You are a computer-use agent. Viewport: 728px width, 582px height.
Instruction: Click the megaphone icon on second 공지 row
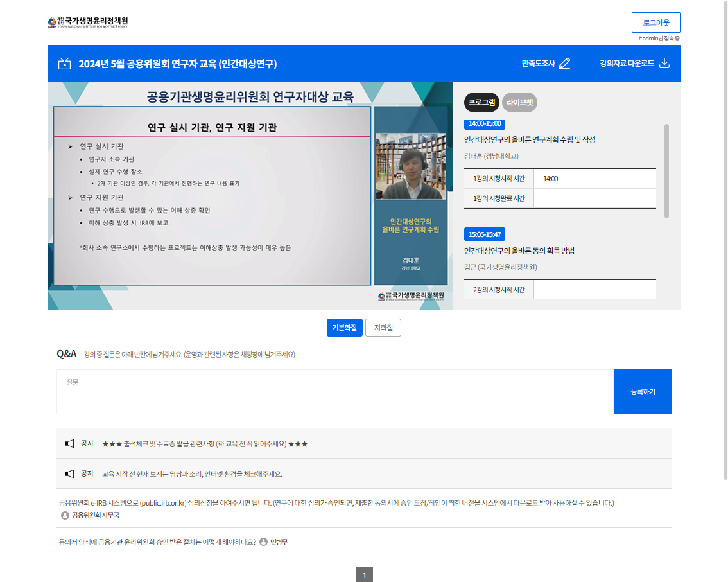(x=70, y=474)
